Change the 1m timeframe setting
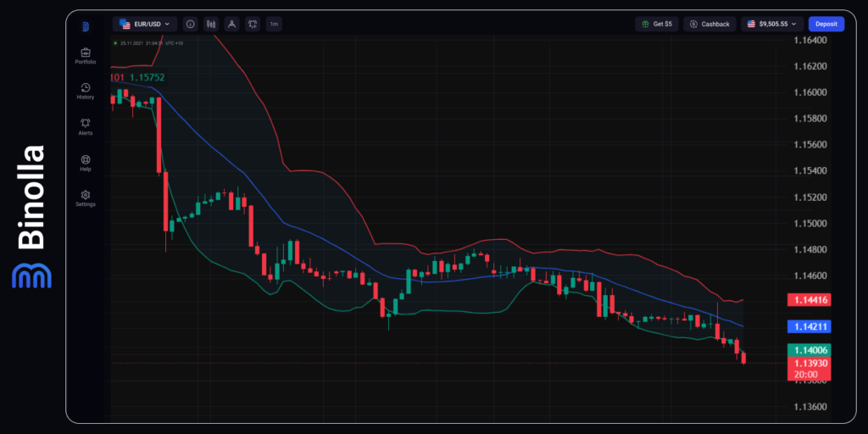 (274, 24)
